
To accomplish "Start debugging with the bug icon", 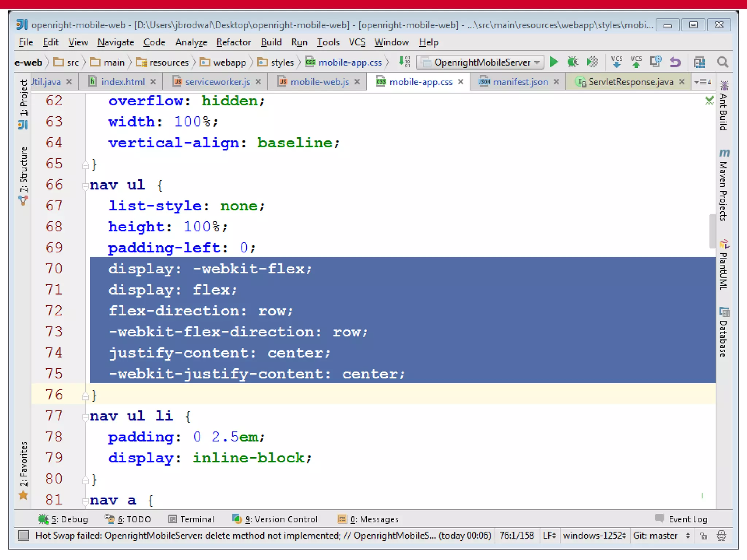I will 573,62.
